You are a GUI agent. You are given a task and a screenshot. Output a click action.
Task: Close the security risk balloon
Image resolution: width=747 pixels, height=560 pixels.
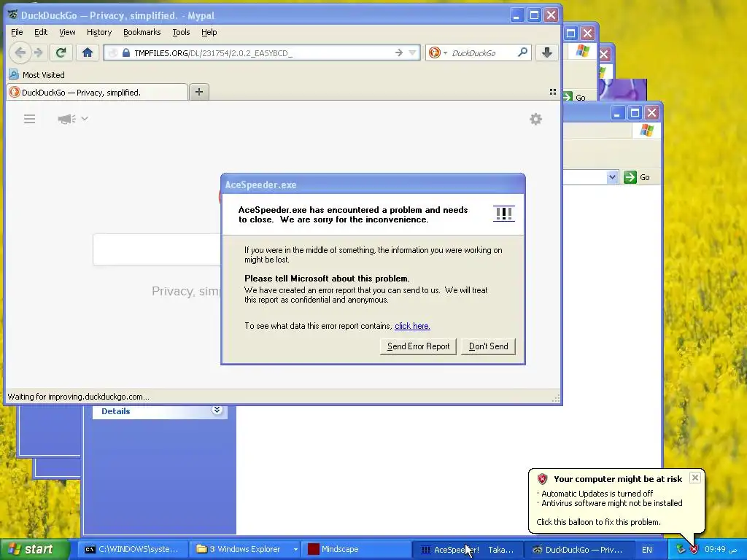point(695,478)
